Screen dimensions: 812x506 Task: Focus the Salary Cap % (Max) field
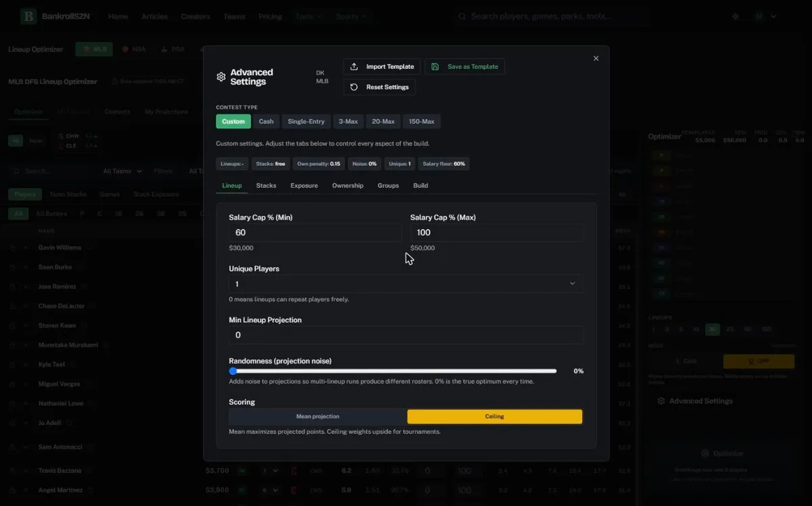coord(497,233)
